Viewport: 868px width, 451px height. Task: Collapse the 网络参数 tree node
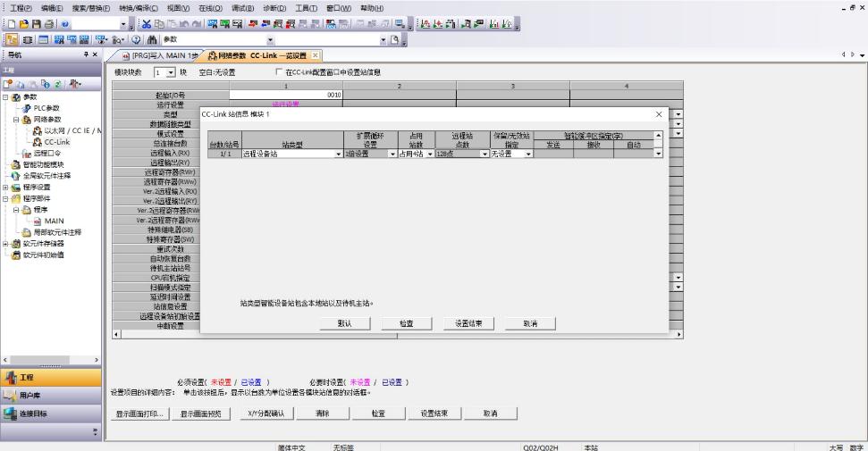(16, 120)
